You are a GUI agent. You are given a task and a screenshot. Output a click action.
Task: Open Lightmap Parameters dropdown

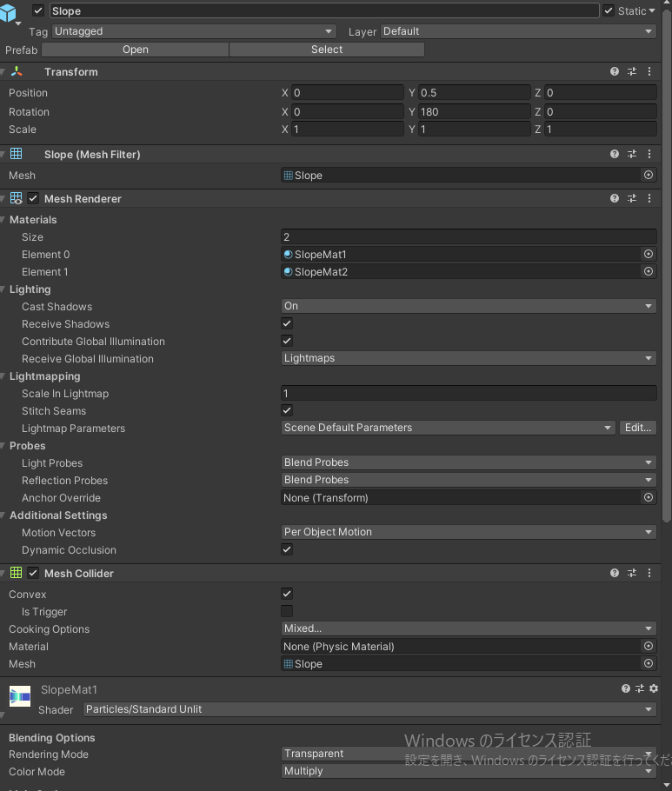coord(448,428)
